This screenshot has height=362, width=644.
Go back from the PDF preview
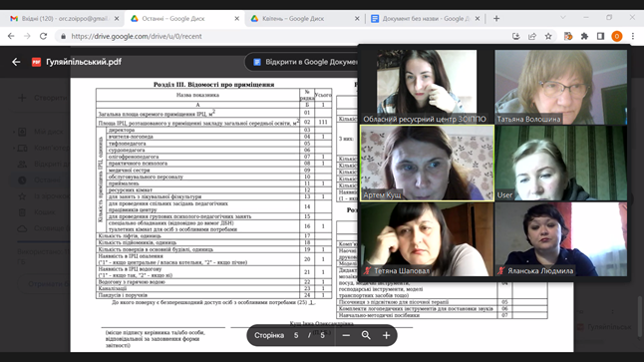[x=16, y=62]
